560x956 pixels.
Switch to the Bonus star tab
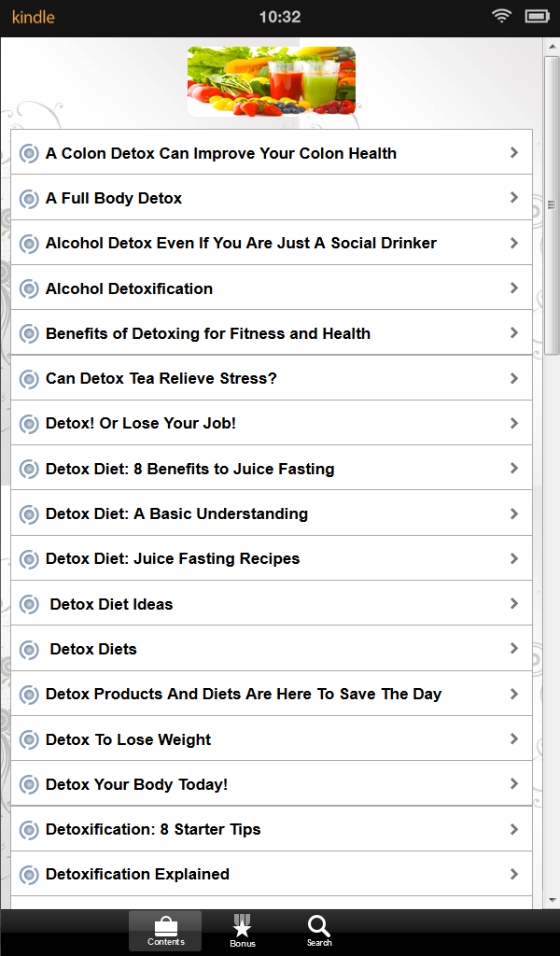tap(242, 930)
